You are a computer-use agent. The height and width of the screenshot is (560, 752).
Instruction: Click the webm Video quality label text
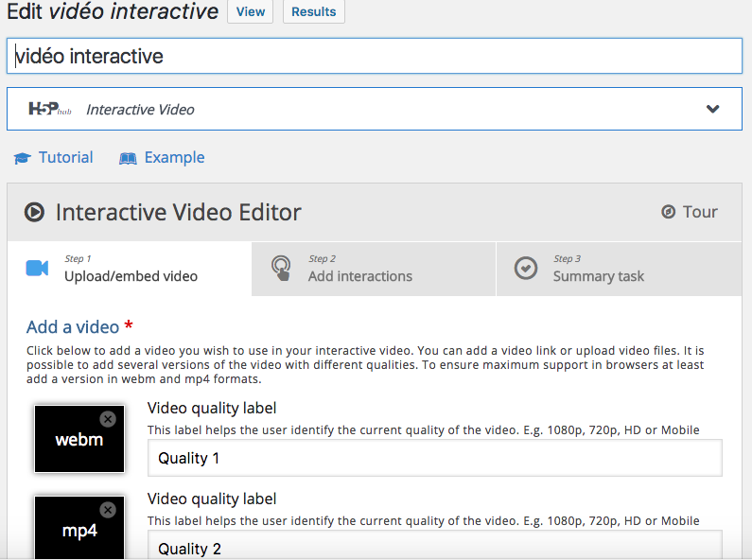(212, 408)
